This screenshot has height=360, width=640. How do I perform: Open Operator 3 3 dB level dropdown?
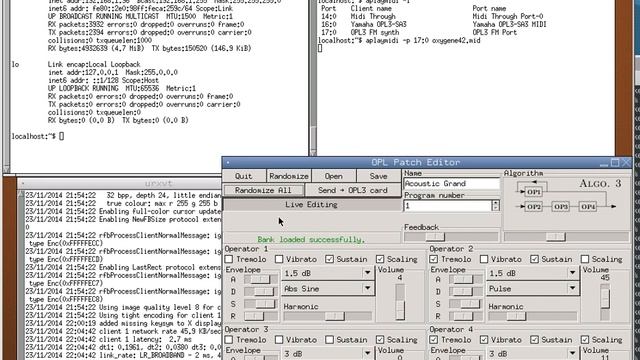pyautogui.click(x=328, y=353)
